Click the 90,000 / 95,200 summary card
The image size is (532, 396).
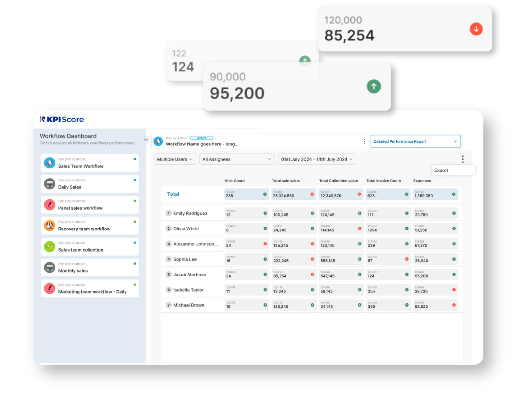(297, 86)
